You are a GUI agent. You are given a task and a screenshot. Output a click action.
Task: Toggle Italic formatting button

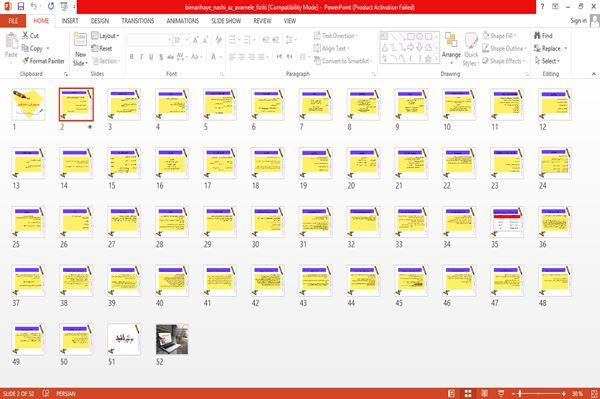coord(141,57)
